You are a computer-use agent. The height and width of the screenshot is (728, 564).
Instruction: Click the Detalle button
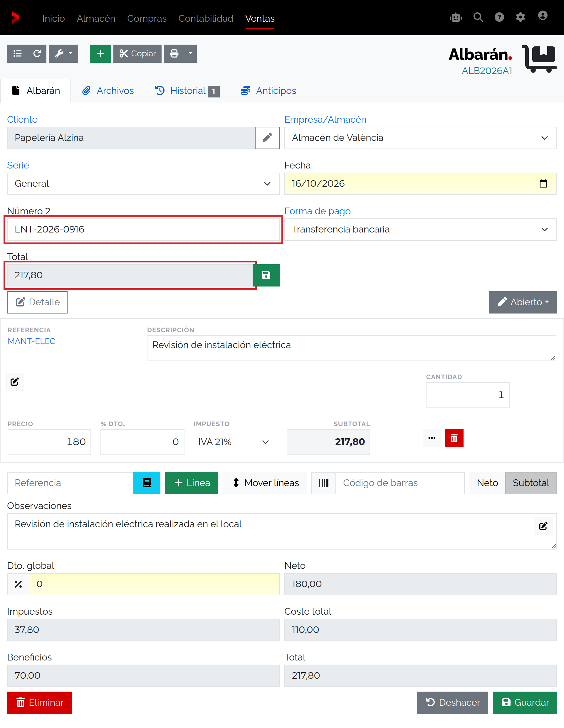37,302
